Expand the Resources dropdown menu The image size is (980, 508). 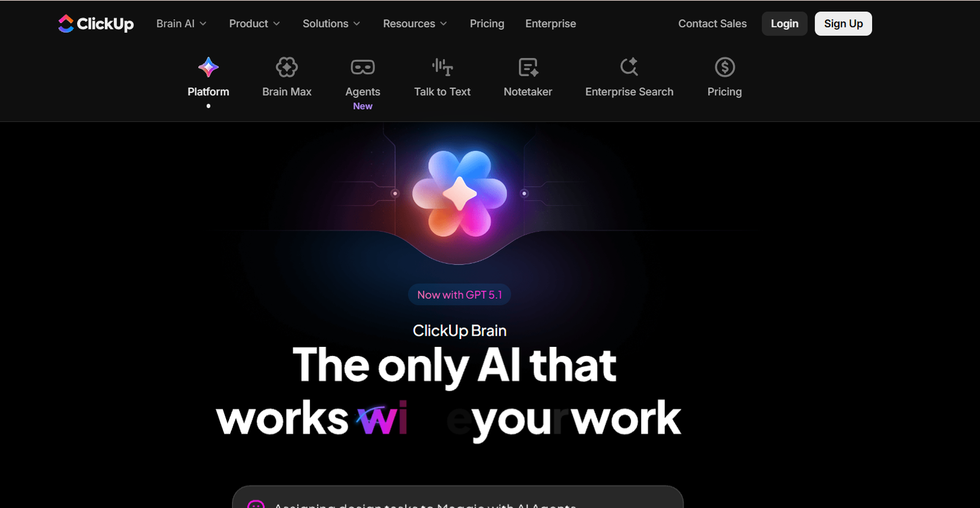point(415,23)
